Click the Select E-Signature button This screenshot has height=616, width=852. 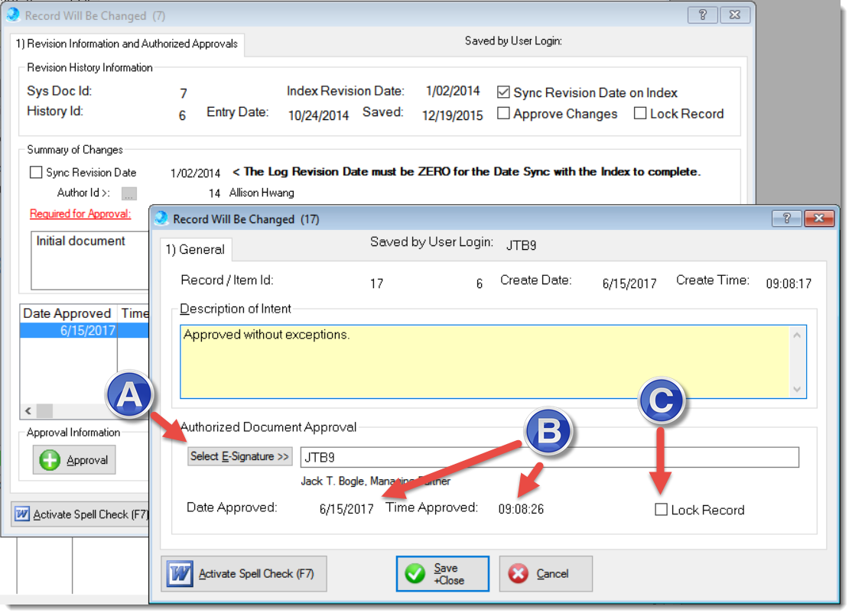[x=240, y=456]
